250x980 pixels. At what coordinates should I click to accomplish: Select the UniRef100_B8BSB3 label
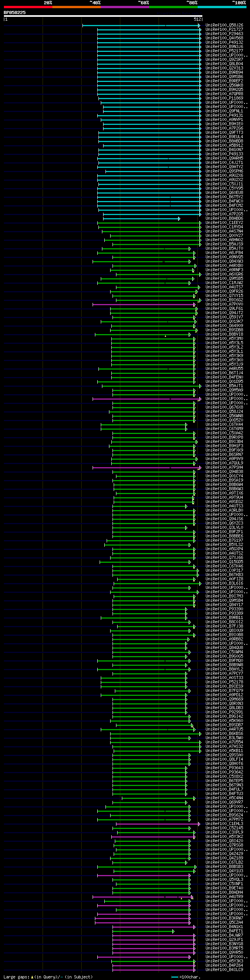[x=224, y=866]
